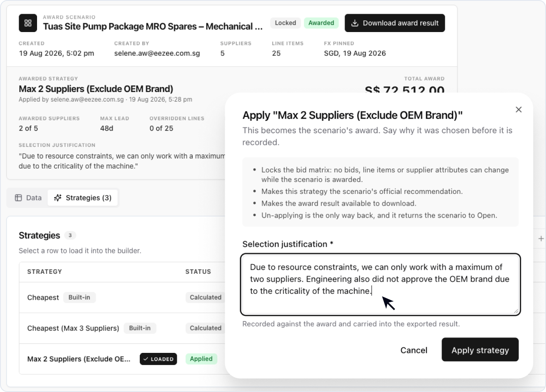
Task: Click the Applied status badge
Action: [x=201, y=359]
